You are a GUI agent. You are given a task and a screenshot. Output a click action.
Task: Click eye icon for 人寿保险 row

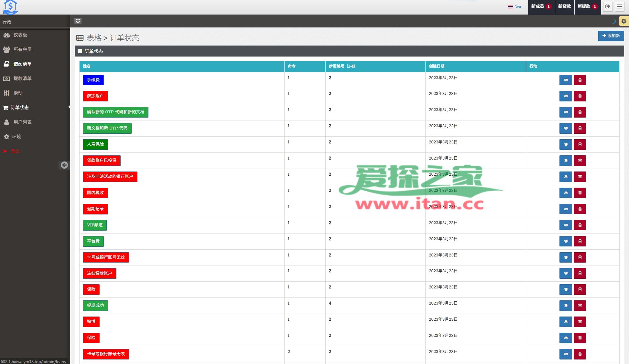click(x=566, y=144)
